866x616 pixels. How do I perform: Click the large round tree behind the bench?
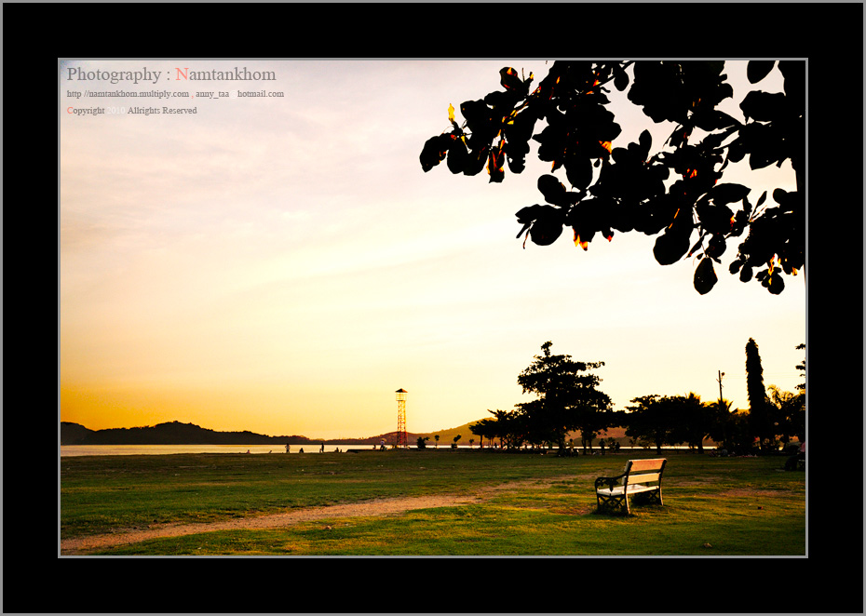click(563, 391)
